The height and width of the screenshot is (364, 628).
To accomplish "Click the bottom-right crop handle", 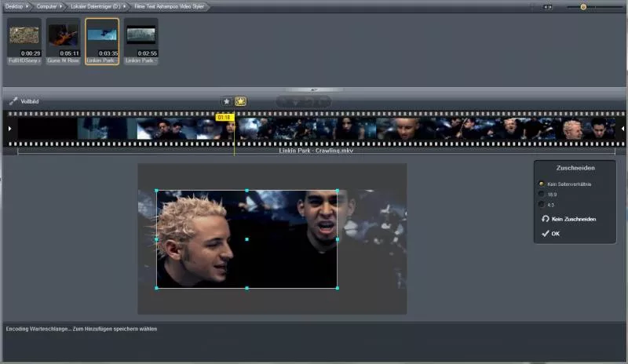I will click(338, 288).
